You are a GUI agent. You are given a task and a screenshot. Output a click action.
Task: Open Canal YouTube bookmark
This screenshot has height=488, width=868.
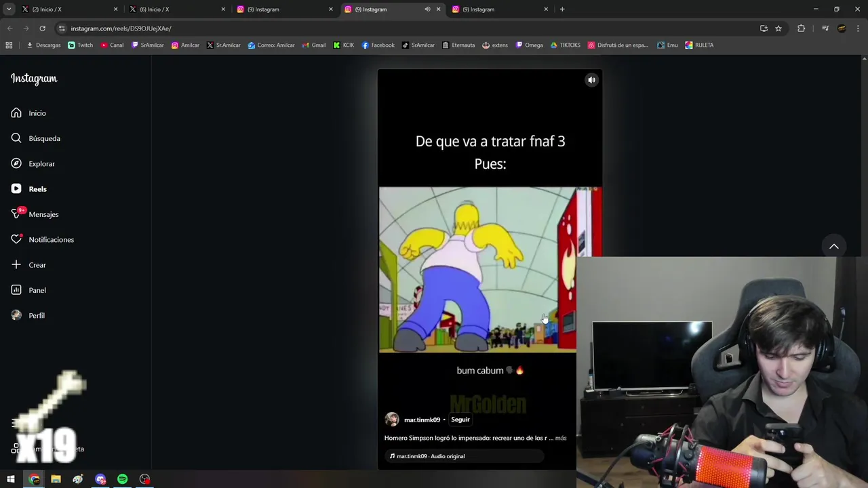(112, 45)
